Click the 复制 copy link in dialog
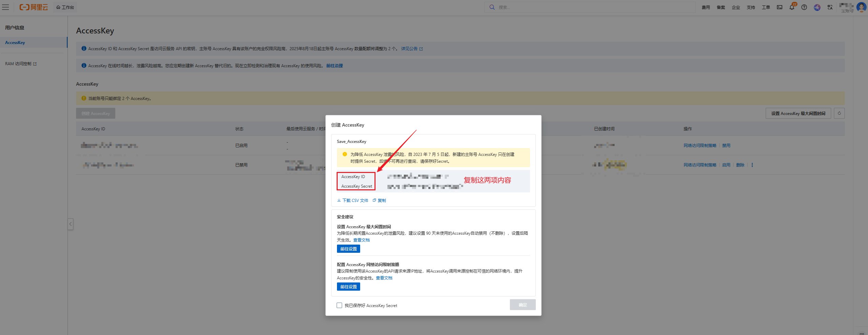 [x=380, y=201]
